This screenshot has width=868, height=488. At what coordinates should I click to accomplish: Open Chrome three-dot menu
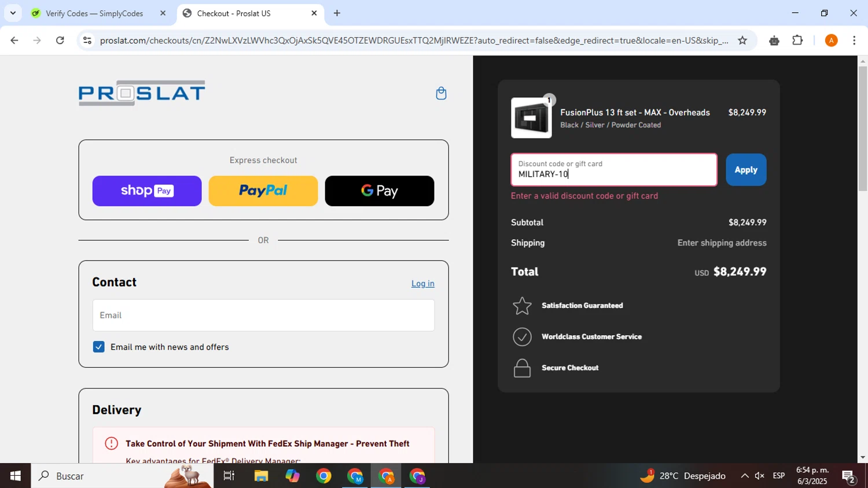[854, 41]
